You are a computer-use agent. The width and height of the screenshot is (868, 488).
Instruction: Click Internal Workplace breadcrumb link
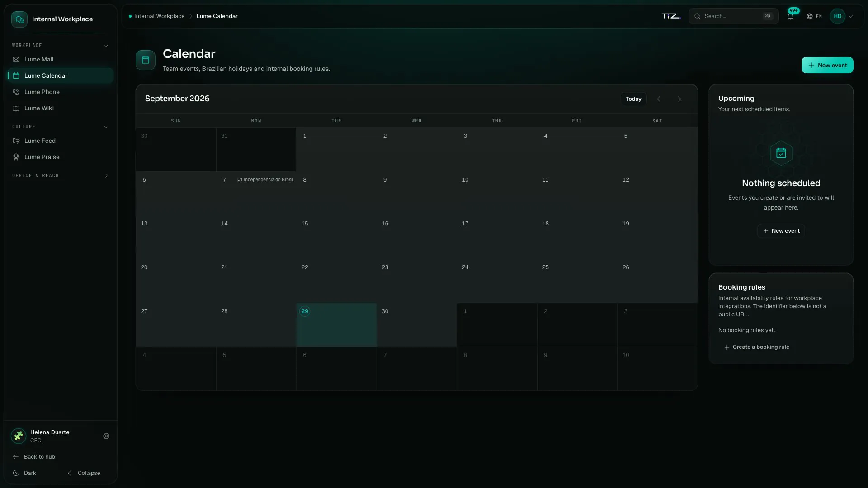click(159, 16)
